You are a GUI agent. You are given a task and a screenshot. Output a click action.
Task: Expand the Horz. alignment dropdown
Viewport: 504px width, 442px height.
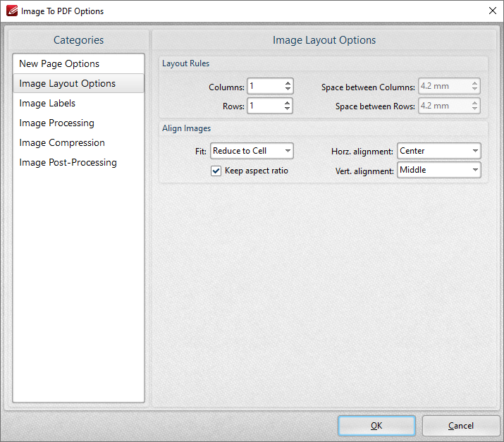point(438,151)
